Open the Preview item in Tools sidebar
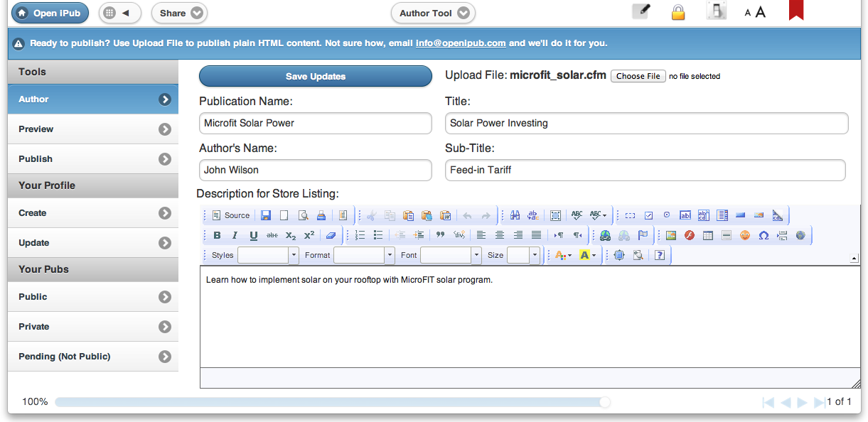 tap(93, 129)
